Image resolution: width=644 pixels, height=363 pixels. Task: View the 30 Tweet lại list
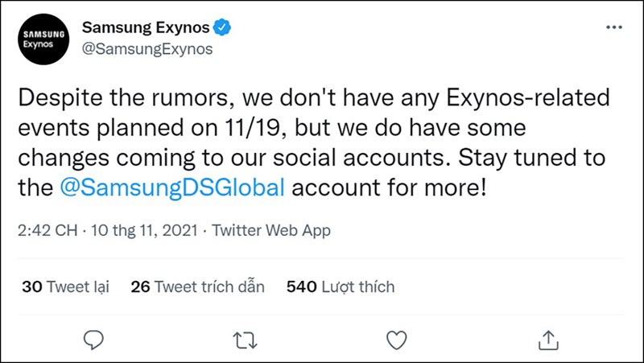65,287
